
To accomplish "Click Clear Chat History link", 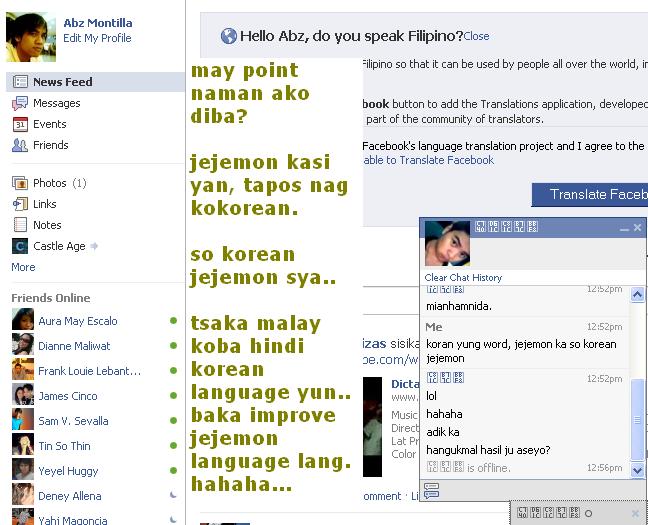I will point(463,277).
